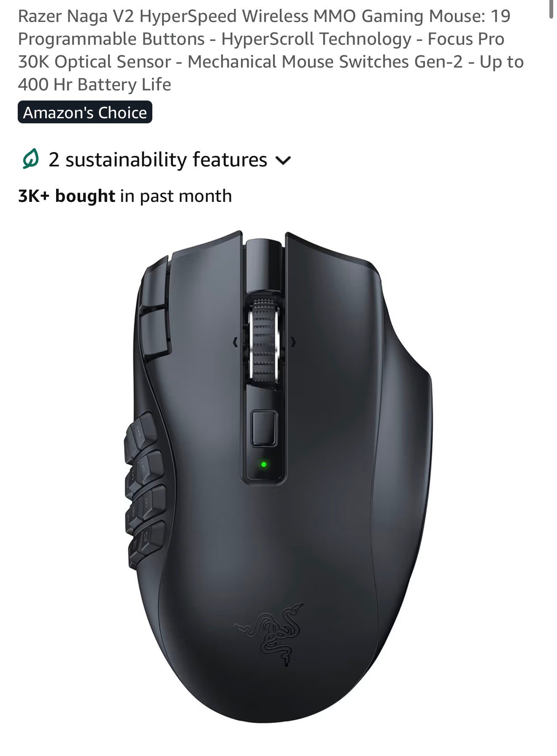557x756 pixels.
Task: Click "400 Hr Battery Life" in the title
Action: coord(95,84)
